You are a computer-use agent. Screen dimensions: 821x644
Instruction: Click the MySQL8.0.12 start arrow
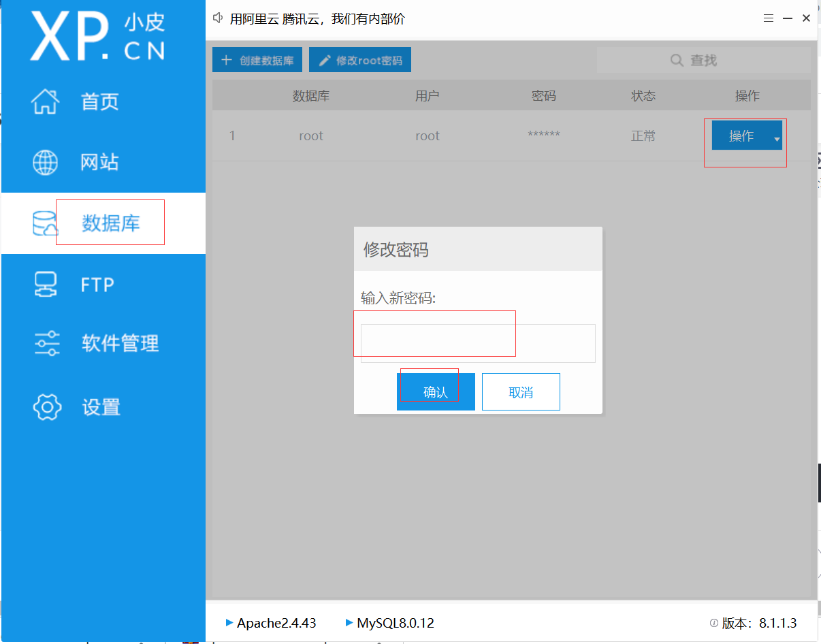(349, 623)
